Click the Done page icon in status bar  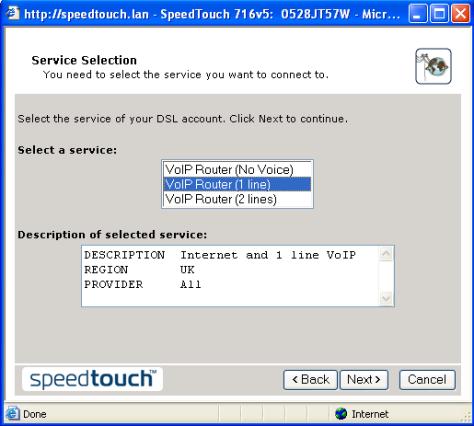[13, 414]
